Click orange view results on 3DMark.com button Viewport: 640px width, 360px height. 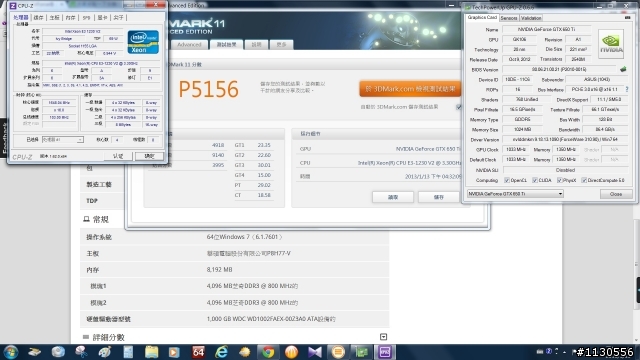pyautogui.click(x=410, y=89)
